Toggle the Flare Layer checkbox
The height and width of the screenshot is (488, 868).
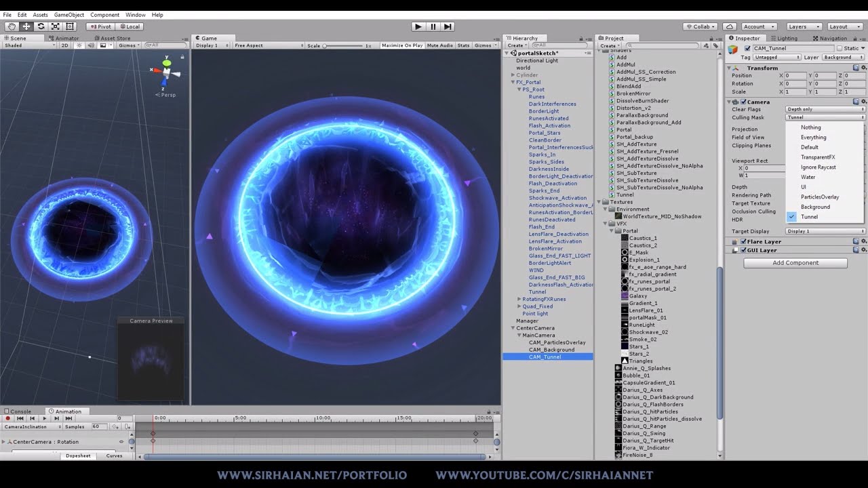[x=743, y=241]
